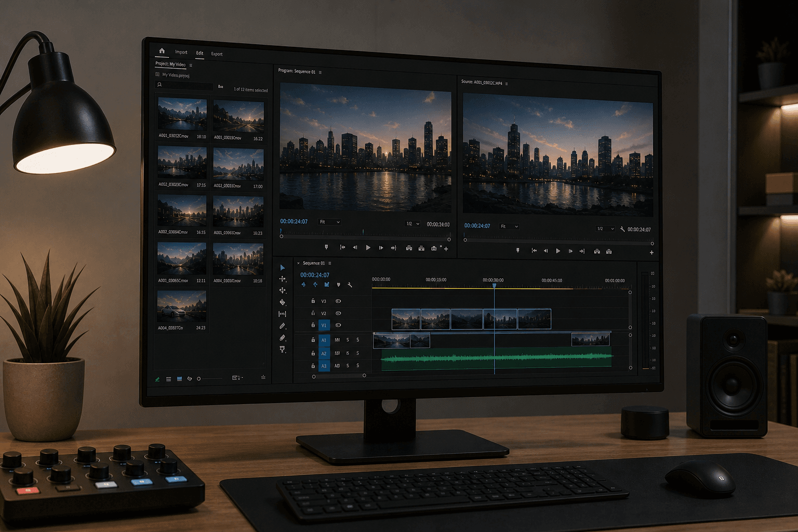Go to In point in Source monitor
Viewport: 798px width, 532px height.
click(534, 250)
